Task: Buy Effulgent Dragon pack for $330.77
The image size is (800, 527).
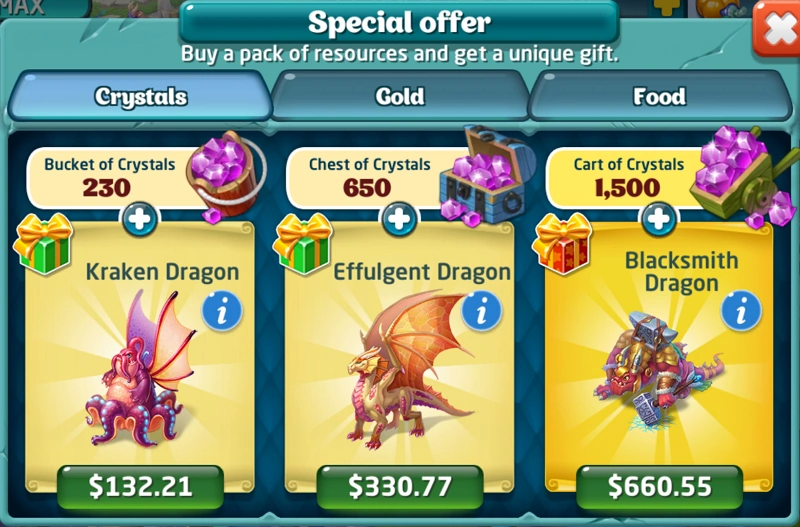Action: 400,486
